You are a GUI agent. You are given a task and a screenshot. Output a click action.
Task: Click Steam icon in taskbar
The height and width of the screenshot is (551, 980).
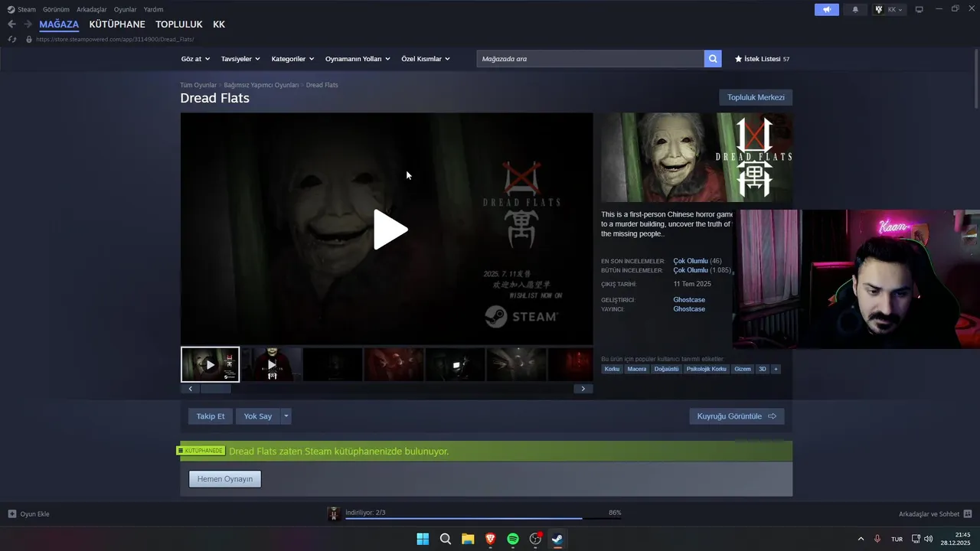557,539
